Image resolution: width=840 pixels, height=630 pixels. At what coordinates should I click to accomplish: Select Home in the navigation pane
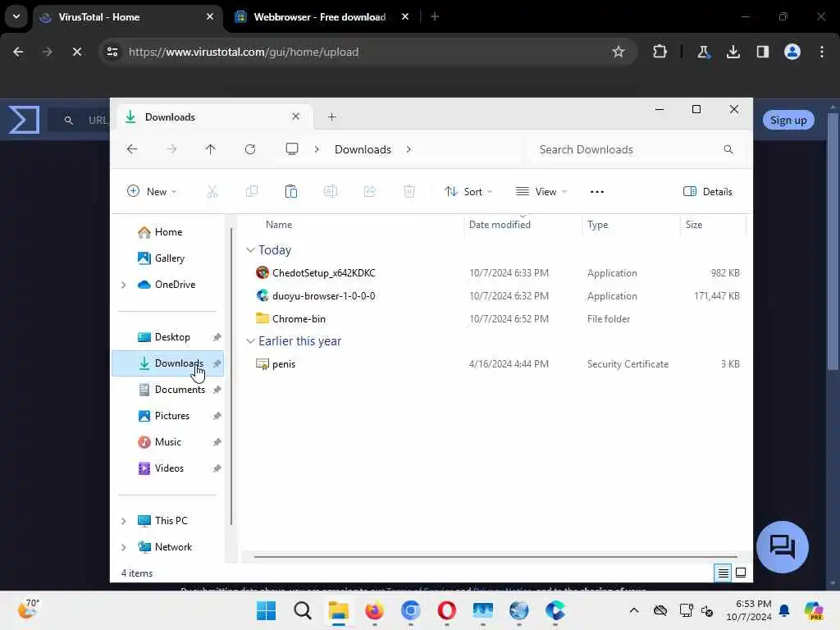click(x=168, y=232)
